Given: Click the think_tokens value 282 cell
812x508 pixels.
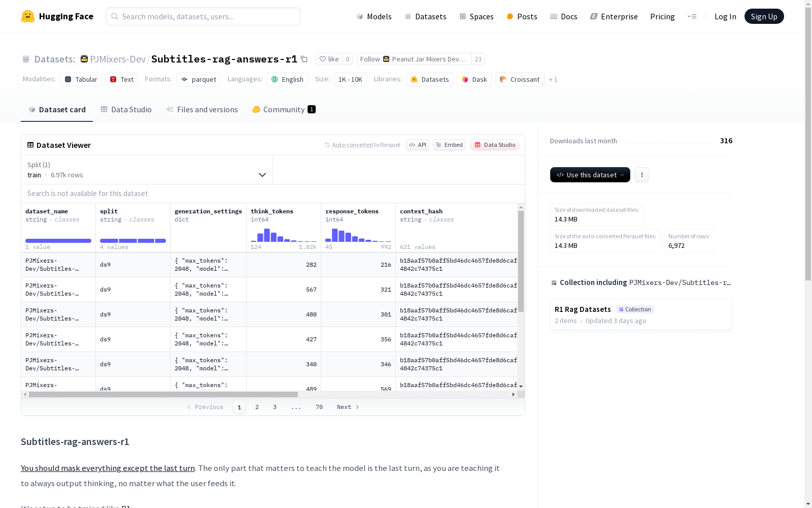Looking at the screenshot, I should [x=284, y=265].
